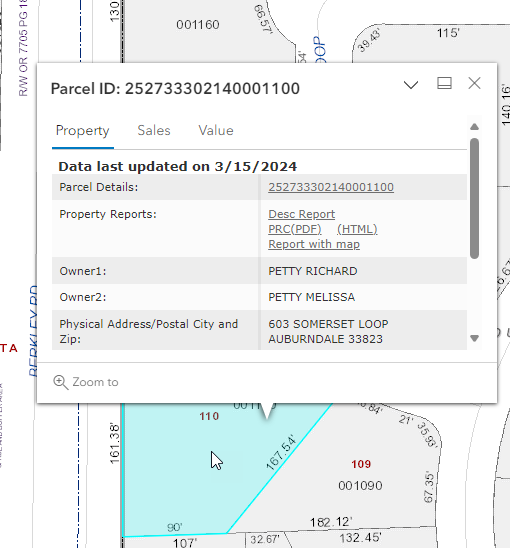Open Report with map link
The image size is (510, 548).
[314, 244]
